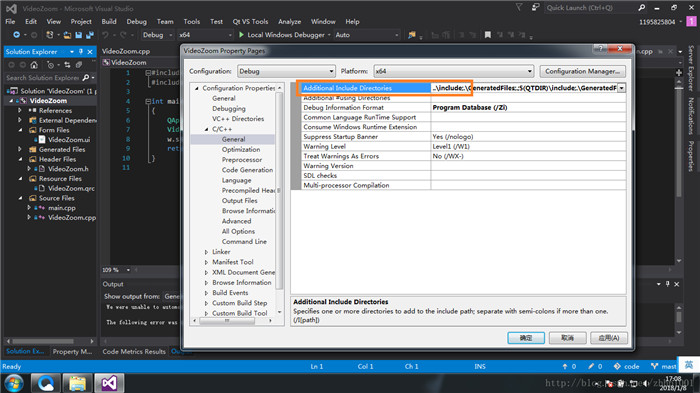
Task: Pin the Solution Explorer panel
Action: (81, 52)
